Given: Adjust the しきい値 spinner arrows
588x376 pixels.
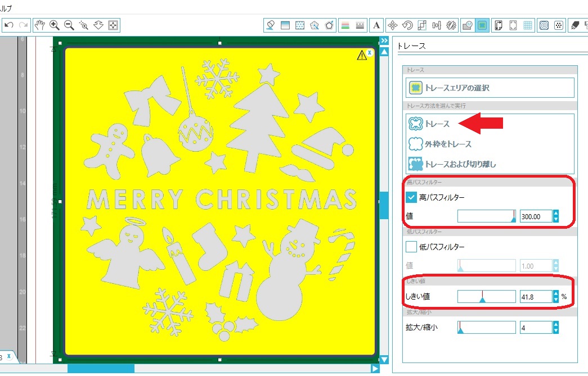Looking at the screenshot, I should (x=556, y=296).
